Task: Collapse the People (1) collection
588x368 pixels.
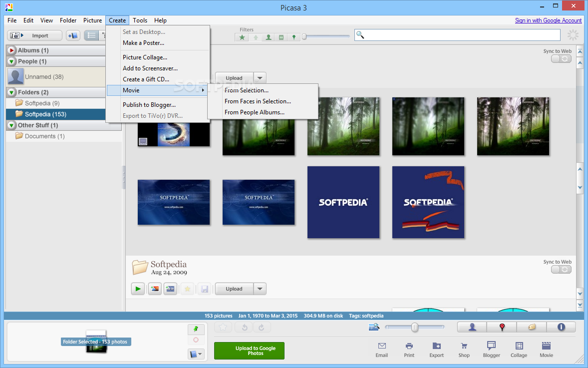Action: pos(11,61)
